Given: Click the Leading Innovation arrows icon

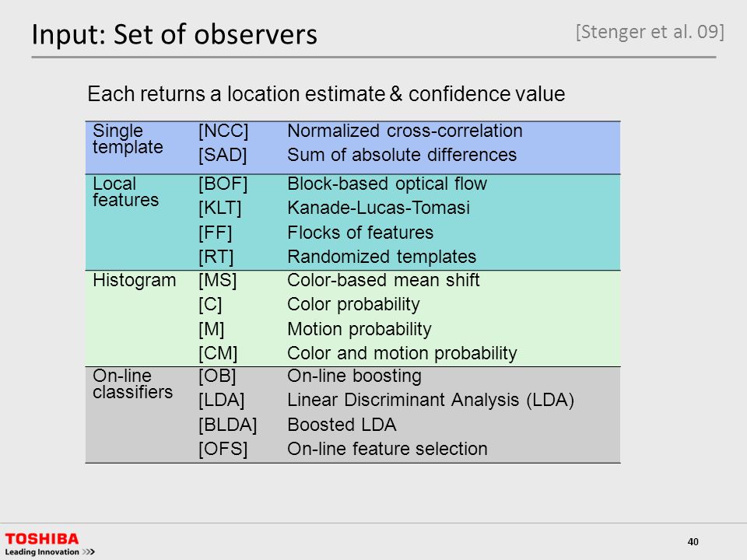Looking at the screenshot, I should click(88, 552).
